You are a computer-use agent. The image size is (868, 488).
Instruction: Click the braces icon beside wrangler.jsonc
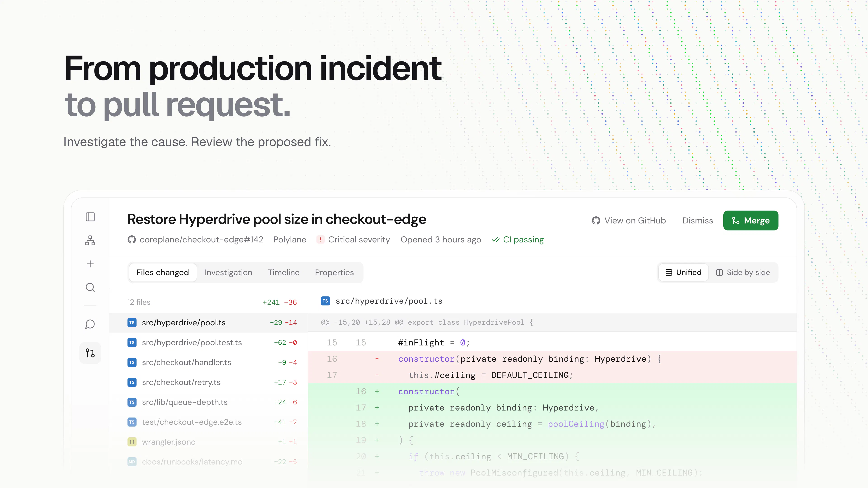[132, 442]
